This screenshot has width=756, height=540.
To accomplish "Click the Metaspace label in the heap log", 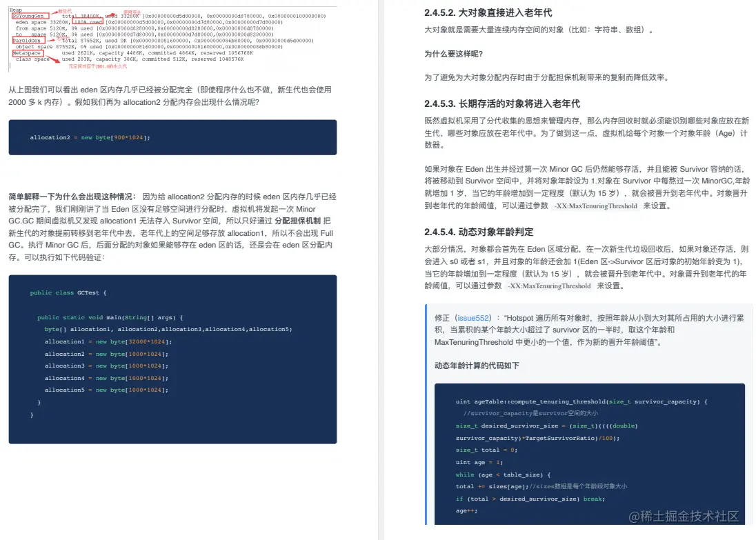I will coord(27,53).
